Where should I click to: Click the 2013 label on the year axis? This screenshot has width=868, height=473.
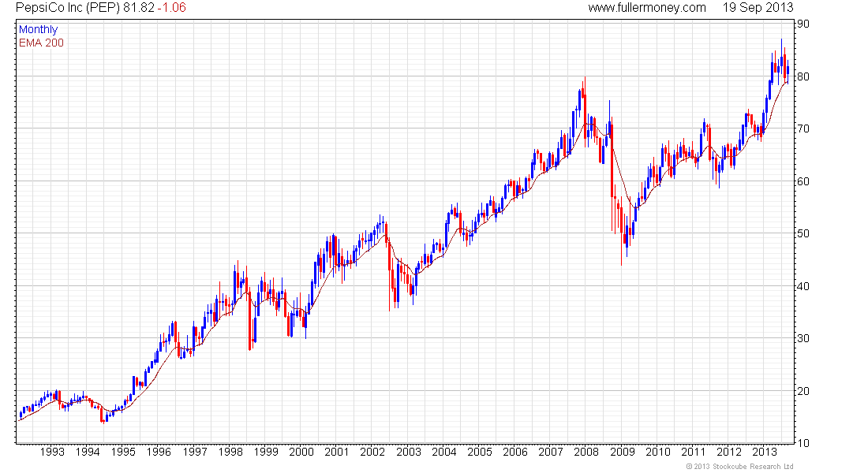pyautogui.click(x=765, y=452)
